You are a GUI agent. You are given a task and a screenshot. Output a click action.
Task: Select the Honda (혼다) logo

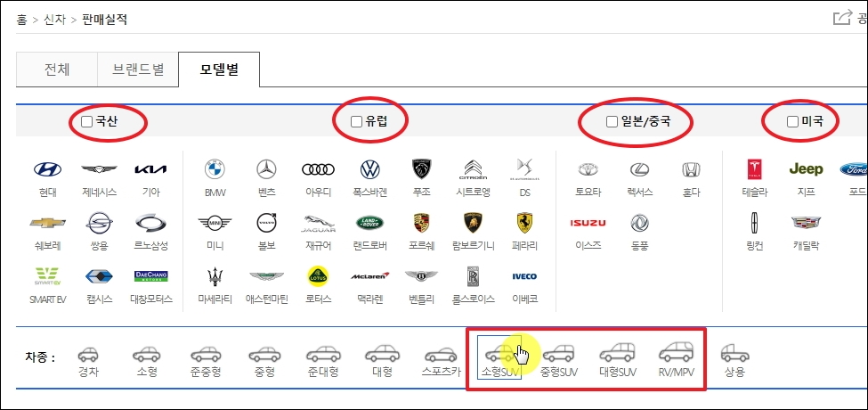pyautogui.click(x=691, y=169)
